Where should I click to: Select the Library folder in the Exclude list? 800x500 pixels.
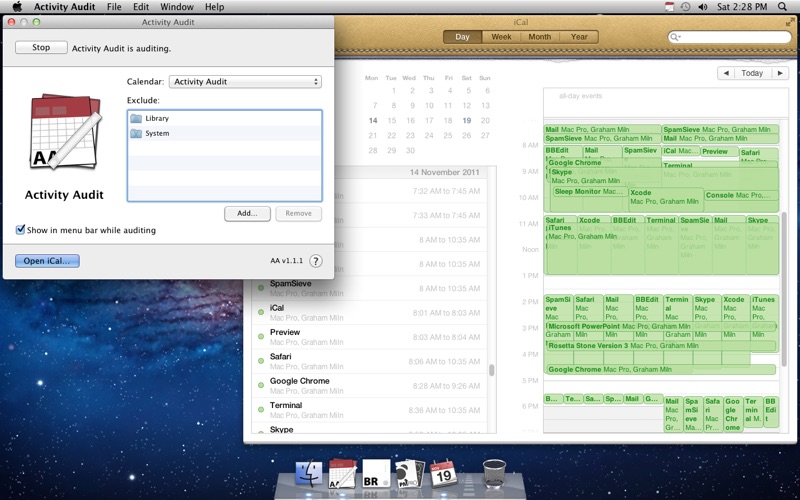point(224,118)
